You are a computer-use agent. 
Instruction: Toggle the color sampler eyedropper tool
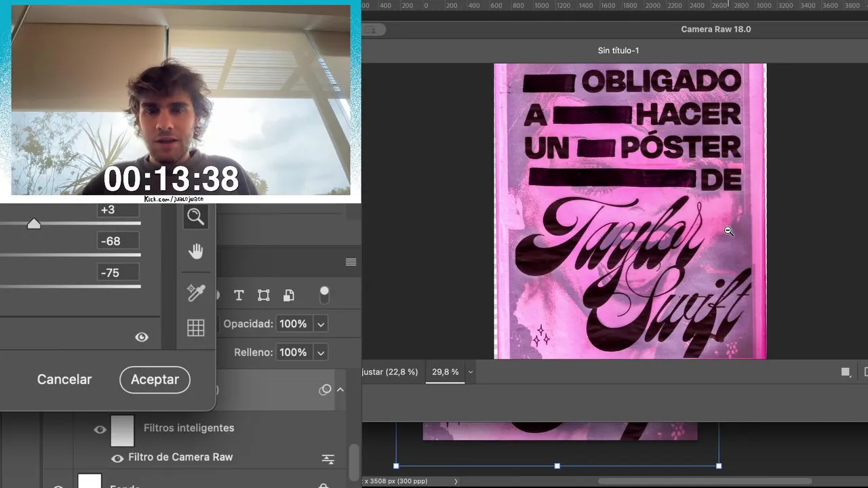pyautogui.click(x=195, y=293)
